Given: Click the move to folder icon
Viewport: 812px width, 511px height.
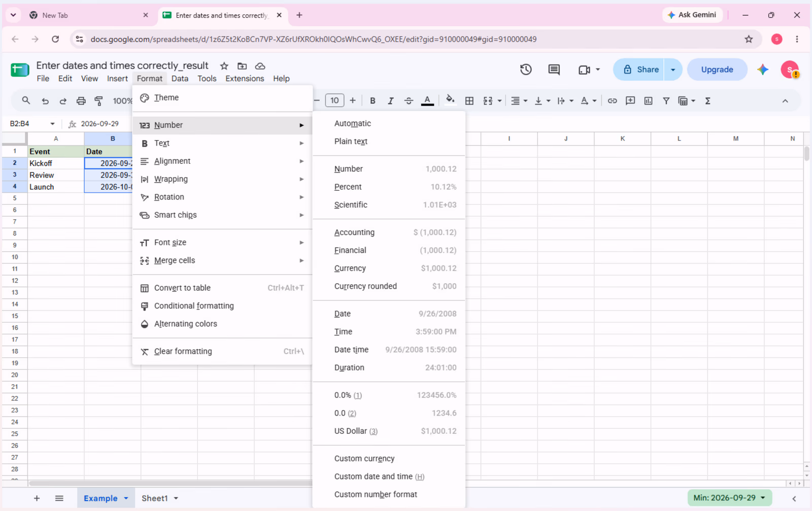Looking at the screenshot, I should coord(242,66).
